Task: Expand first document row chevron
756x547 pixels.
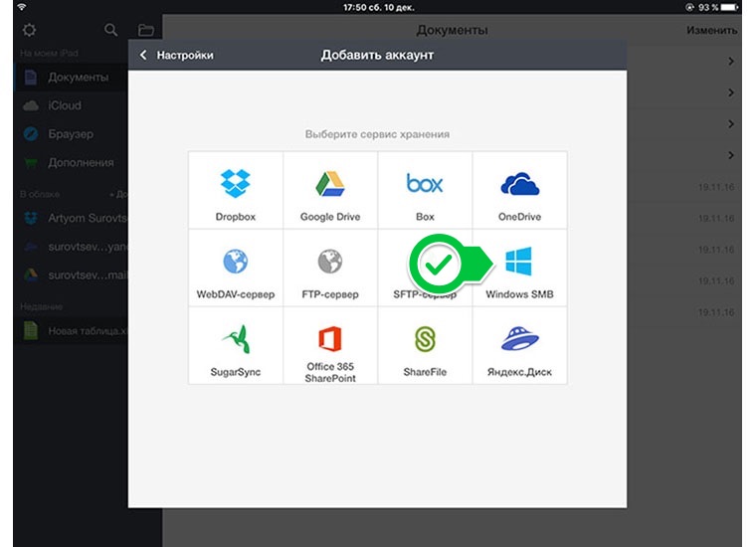Action: coord(731,62)
